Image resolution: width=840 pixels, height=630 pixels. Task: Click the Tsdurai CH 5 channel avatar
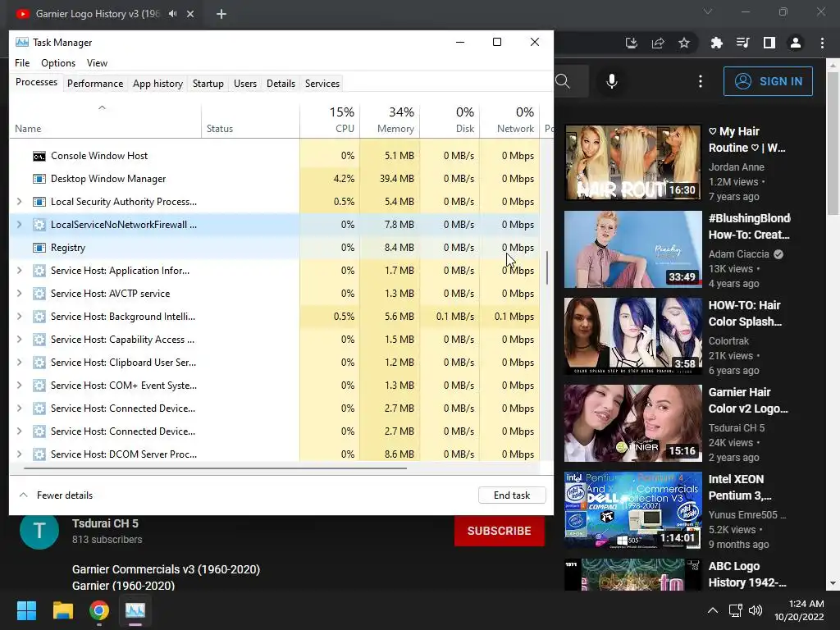[x=39, y=531]
